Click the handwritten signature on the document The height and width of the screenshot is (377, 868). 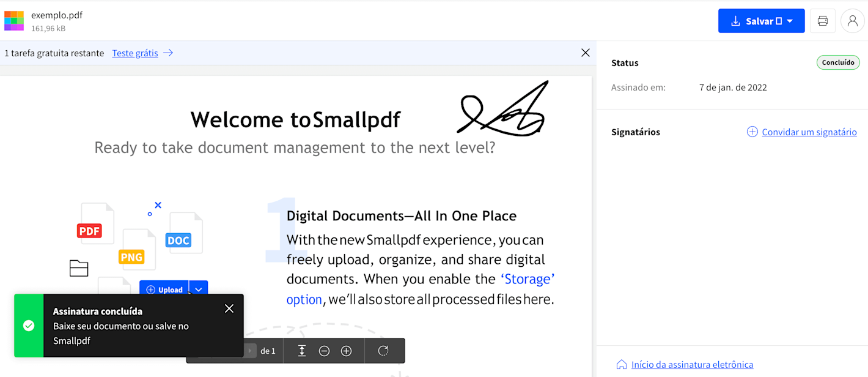[x=502, y=110]
